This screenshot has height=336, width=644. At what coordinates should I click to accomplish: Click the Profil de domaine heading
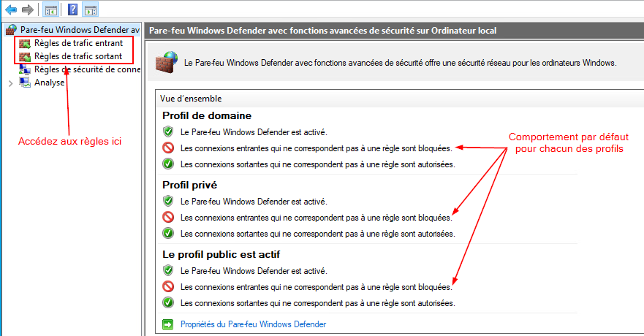[x=207, y=115]
